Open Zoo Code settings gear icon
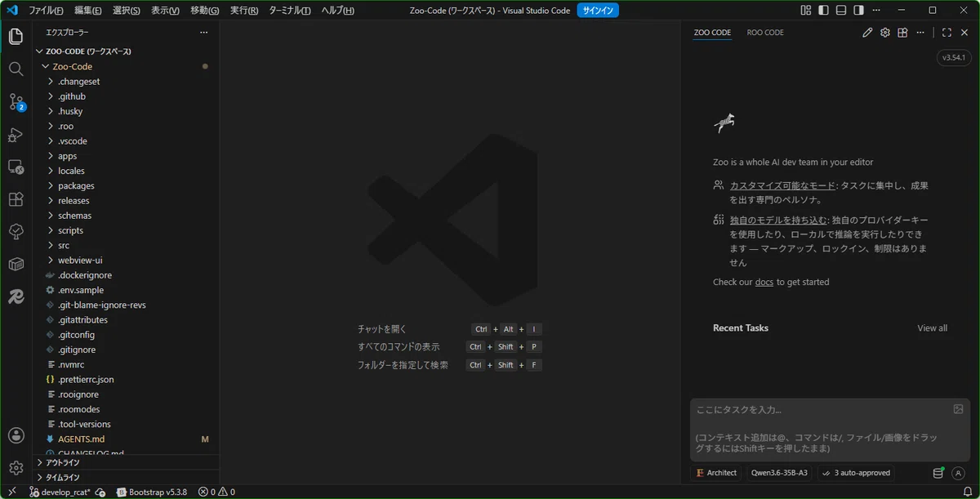 click(x=884, y=33)
